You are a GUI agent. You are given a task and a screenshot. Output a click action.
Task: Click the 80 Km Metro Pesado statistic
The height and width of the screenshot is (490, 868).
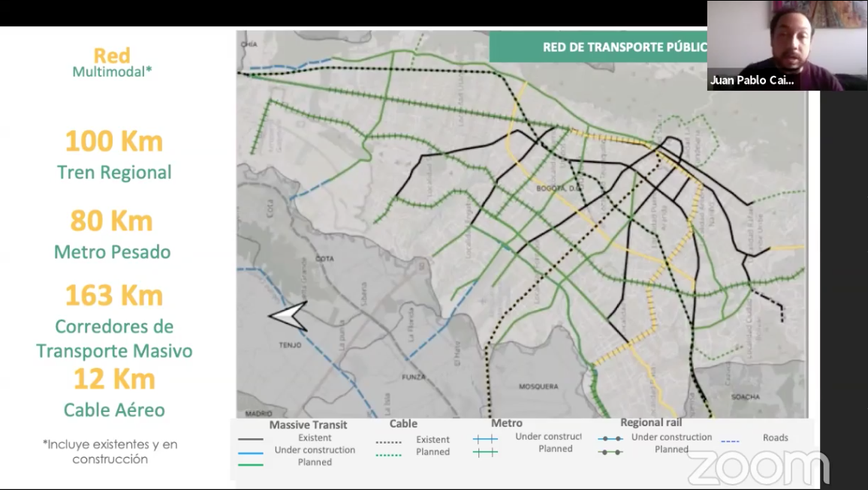[x=112, y=235]
